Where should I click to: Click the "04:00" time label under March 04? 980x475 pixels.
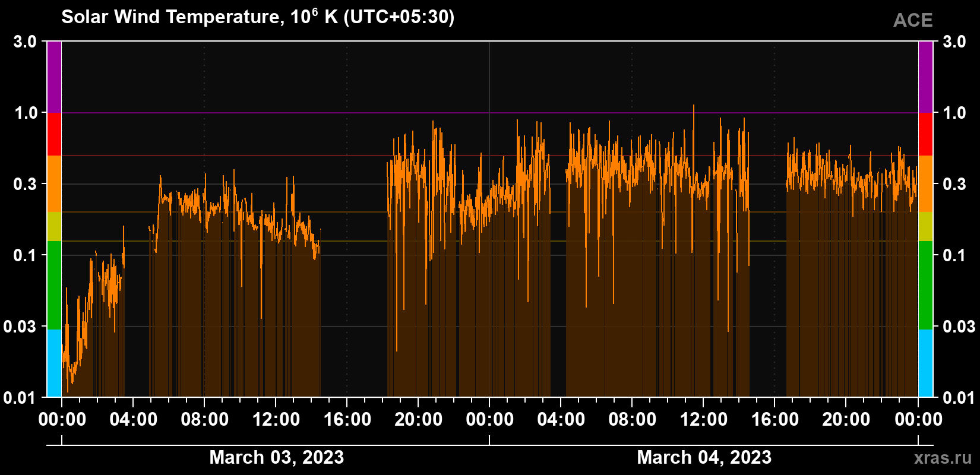[x=561, y=420]
